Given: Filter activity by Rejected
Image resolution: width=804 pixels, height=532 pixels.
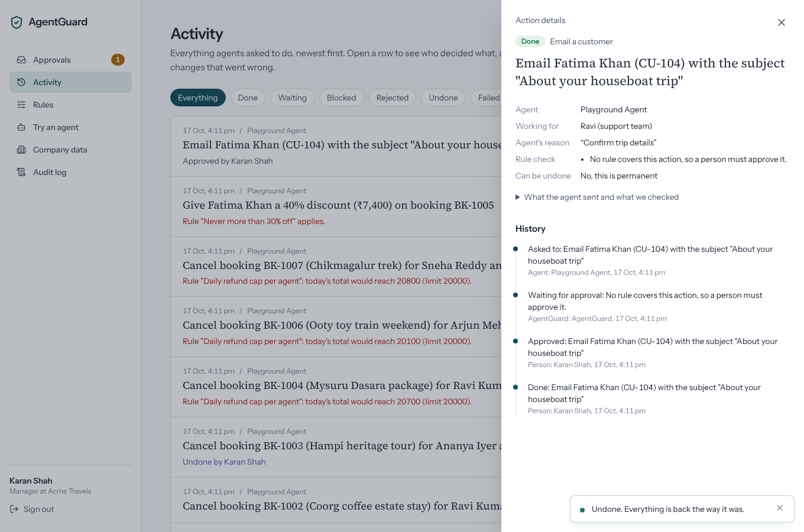Looking at the screenshot, I should click(393, 98).
